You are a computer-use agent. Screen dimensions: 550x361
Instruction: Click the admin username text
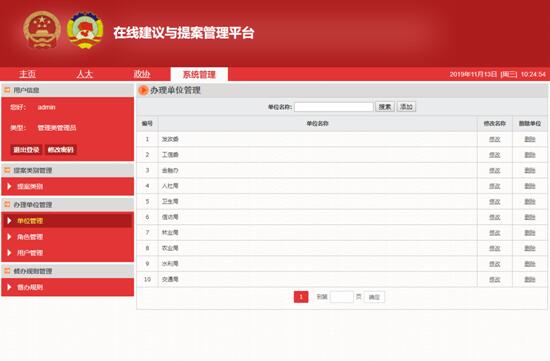(47, 107)
